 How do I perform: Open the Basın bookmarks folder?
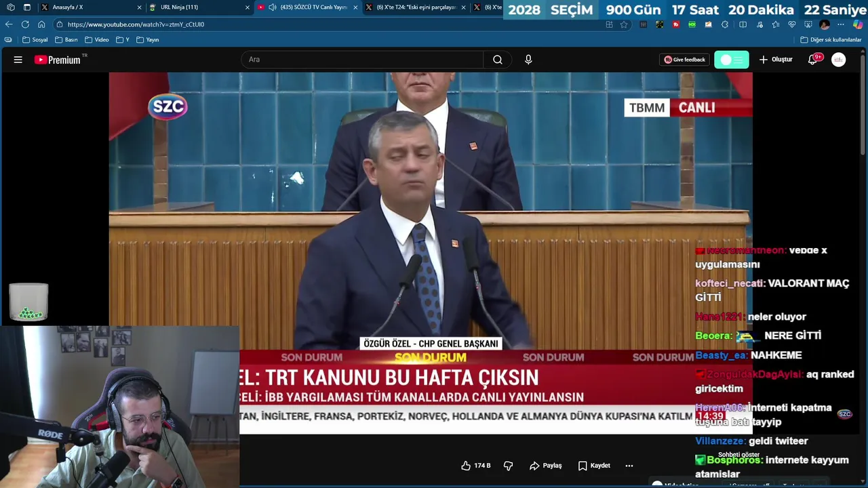tap(66, 40)
